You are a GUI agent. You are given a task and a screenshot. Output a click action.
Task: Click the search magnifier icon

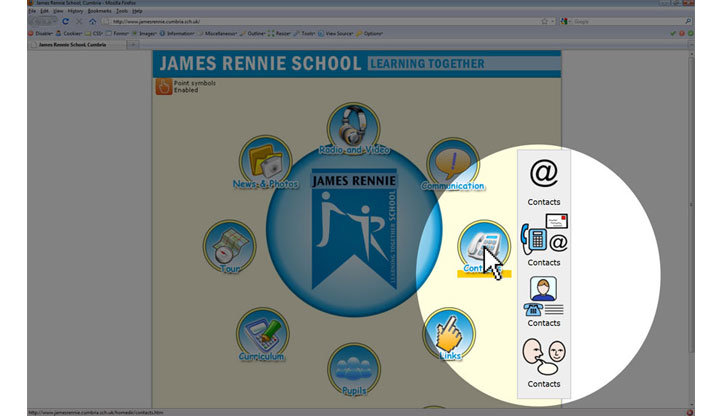pos(688,21)
